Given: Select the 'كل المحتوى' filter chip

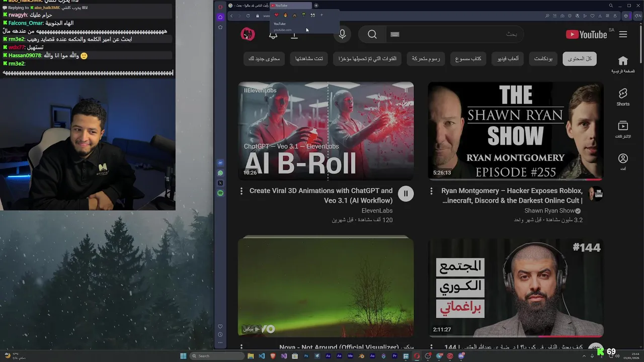Looking at the screenshot, I should tap(580, 59).
